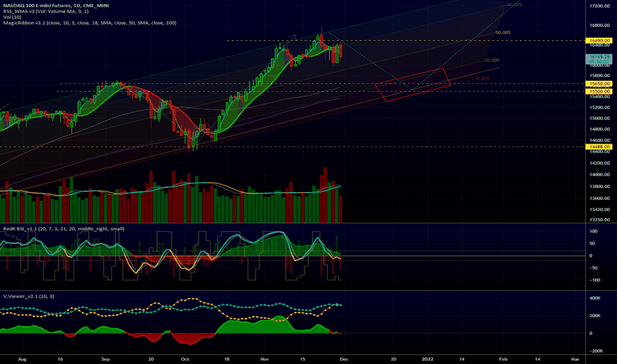Image resolution: width=617 pixels, height=364 pixels.
Task: Click the Dec label on time axis
Action: (x=344, y=359)
